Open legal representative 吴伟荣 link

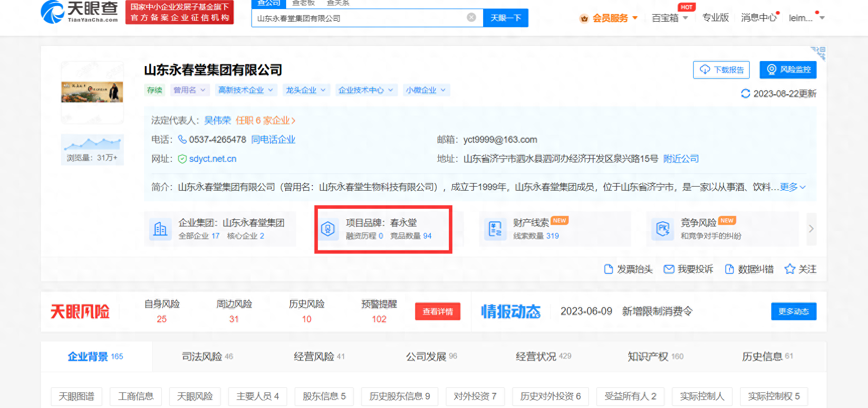(218, 120)
